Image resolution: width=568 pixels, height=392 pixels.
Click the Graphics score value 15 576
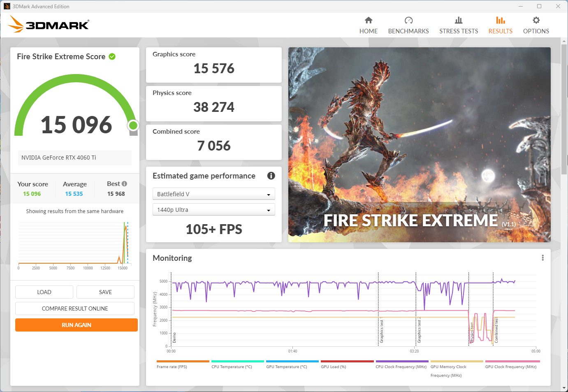[x=214, y=68]
